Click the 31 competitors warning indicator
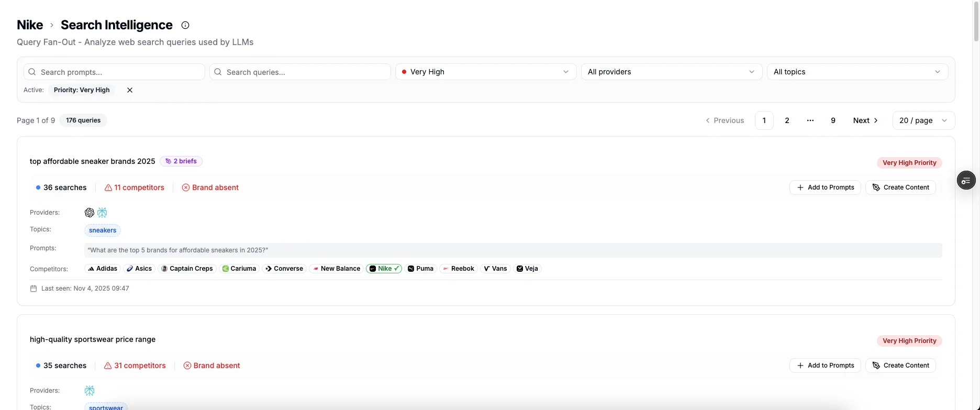The image size is (980, 410). tap(135, 365)
